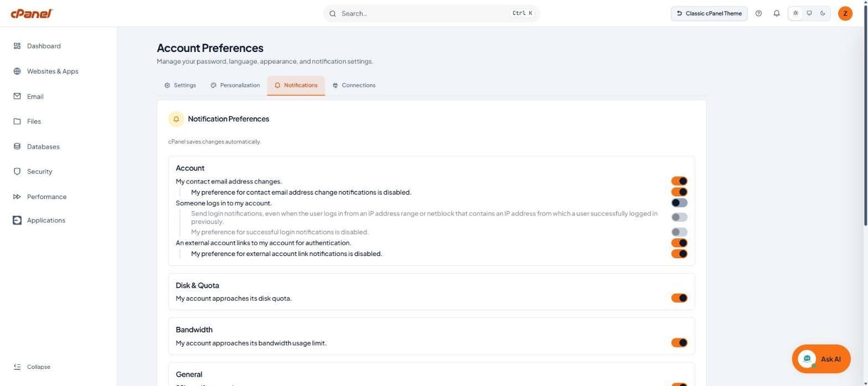Viewport: 868px width, 386px height.
Task: Click the Files folder icon
Action: click(17, 122)
